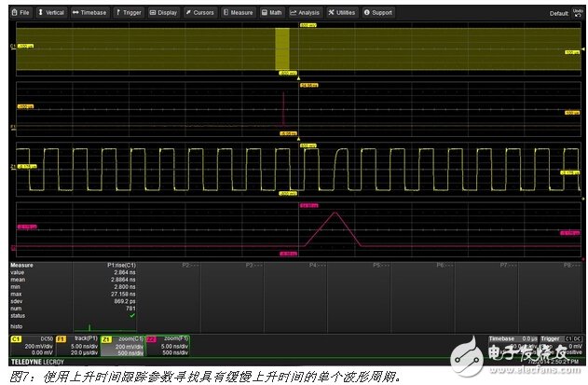Viewport: 588px width, 385px height.
Task: Open the Analysis menu
Action: point(305,13)
